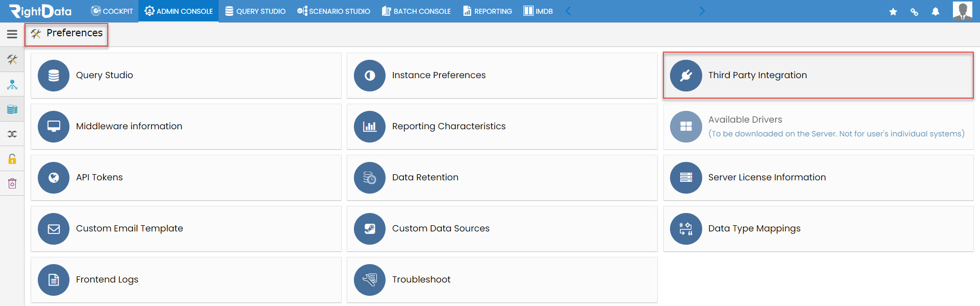This screenshot has height=306, width=980.
Task: Click the Available Drivers server download note
Action: [x=836, y=134]
